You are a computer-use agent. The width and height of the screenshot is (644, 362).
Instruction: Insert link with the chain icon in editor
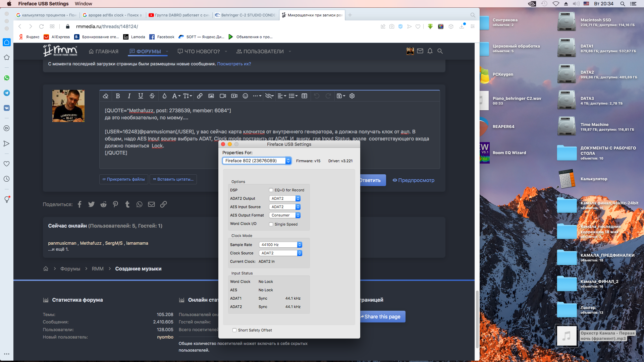point(200,96)
